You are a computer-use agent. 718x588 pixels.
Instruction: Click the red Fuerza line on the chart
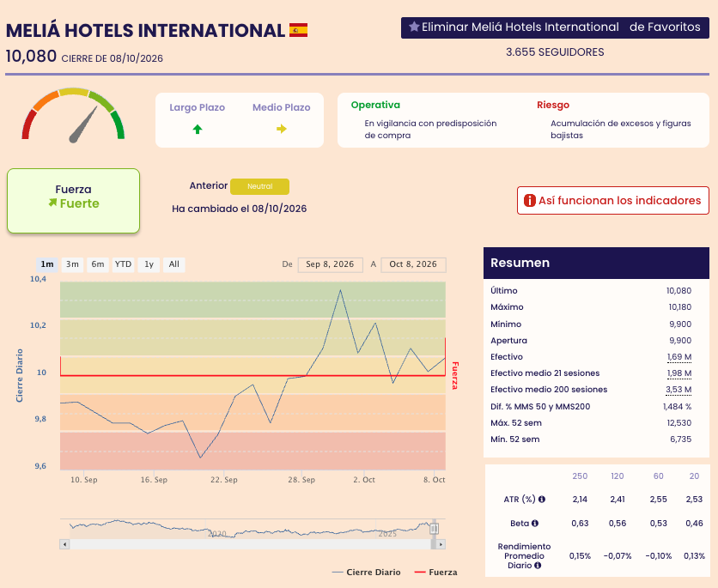[x=253, y=376]
